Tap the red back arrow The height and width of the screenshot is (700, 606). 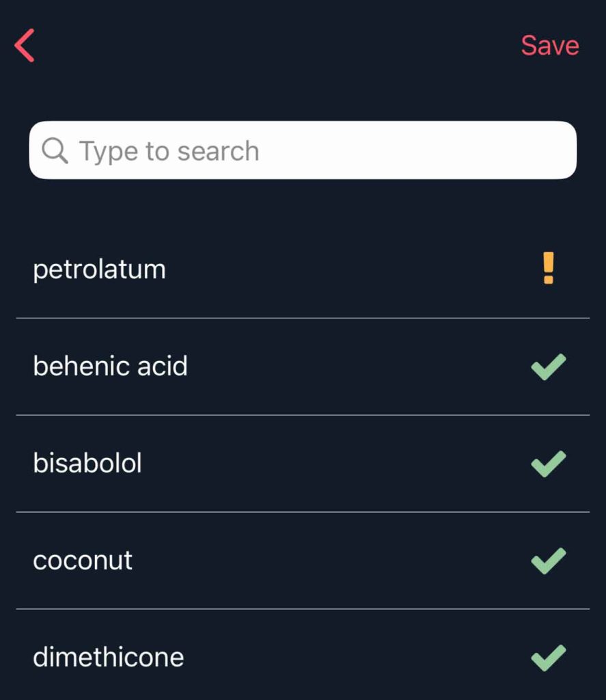25,46
